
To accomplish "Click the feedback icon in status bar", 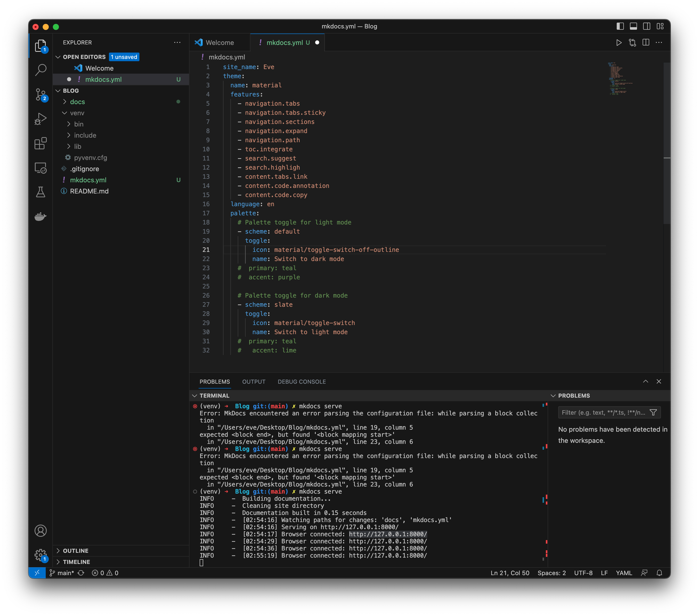I will [644, 573].
